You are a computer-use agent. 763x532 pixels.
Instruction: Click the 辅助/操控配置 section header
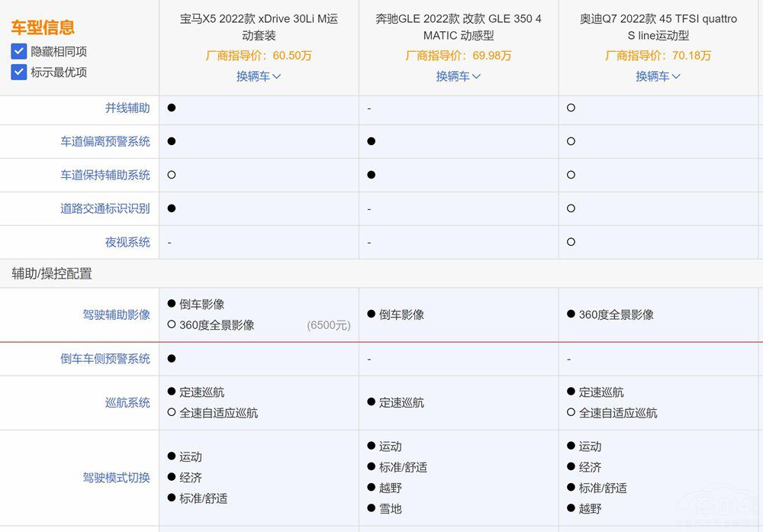click(x=51, y=273)
